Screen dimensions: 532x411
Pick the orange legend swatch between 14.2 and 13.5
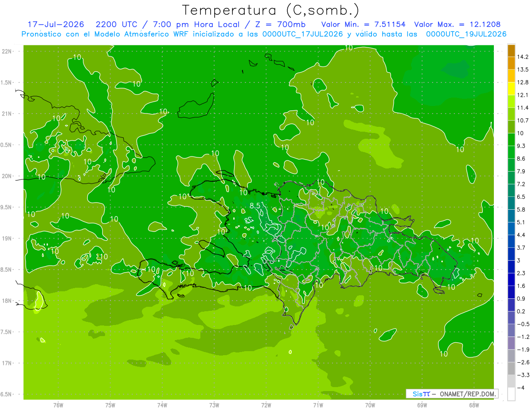point(511,63)
